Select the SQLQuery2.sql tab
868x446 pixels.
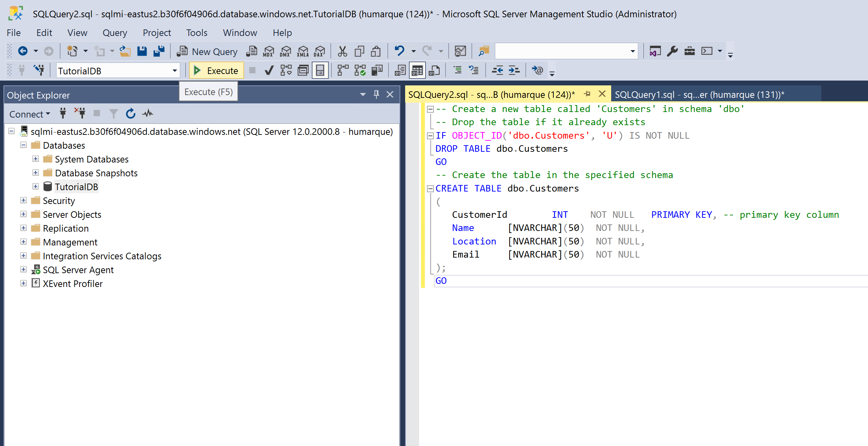491,94
